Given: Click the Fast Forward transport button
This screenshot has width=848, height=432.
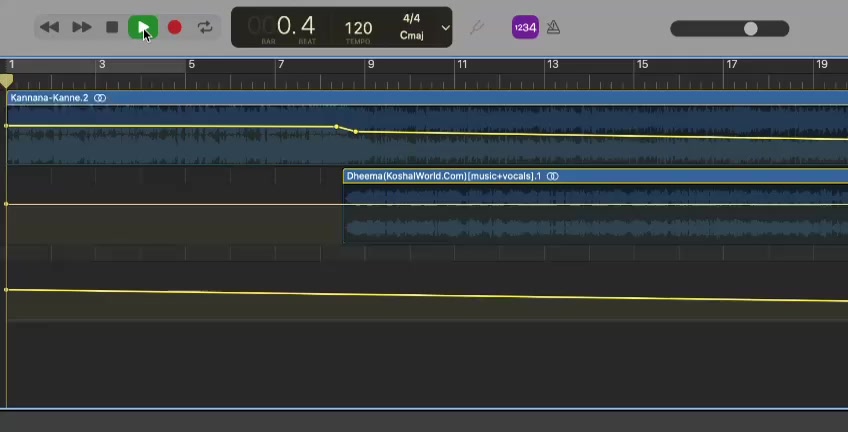Looking at the screenshot, I should click(x=82, y=28).
